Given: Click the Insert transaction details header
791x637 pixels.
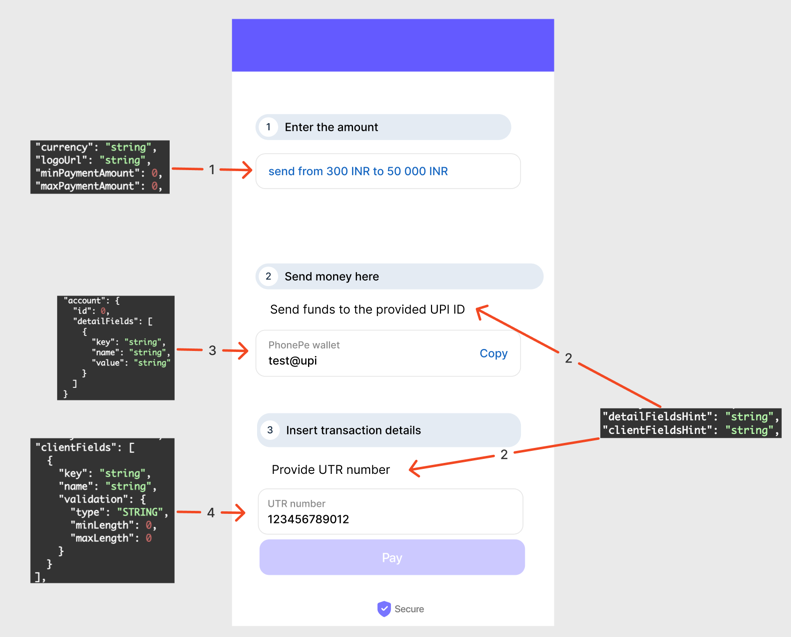Looking at the screenshot, I should click(353, 430).
